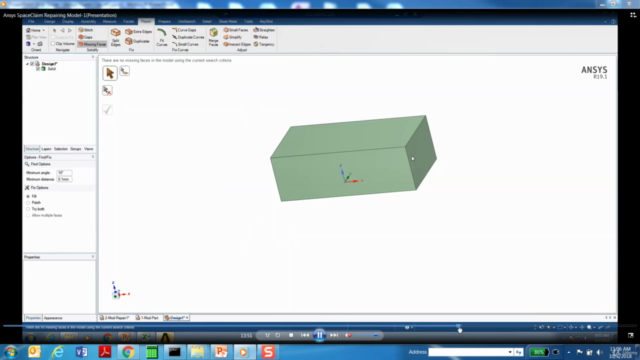
Task: Open Google Chrome from the taskbar
Action: (128, 352)
